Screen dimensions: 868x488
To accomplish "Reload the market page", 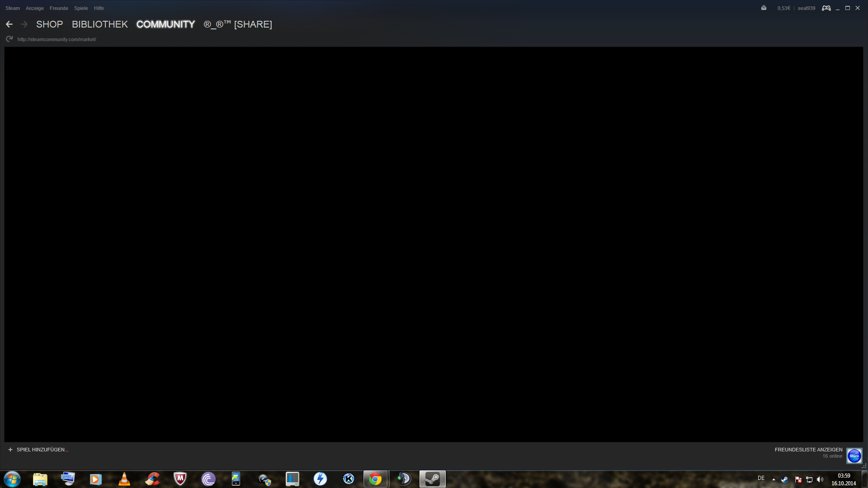I will (x=9, y=39).
